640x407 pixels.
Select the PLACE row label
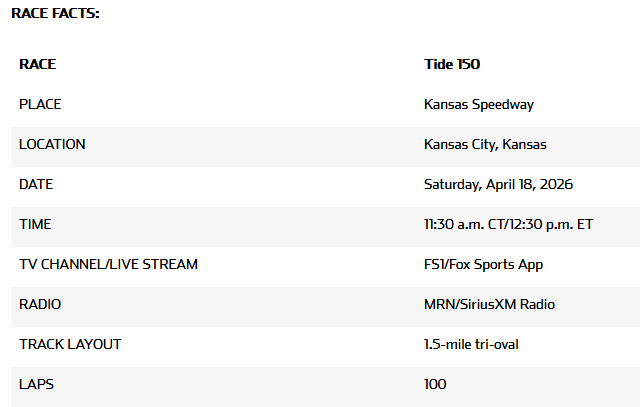pyautogui.click(x=40, y=104)
